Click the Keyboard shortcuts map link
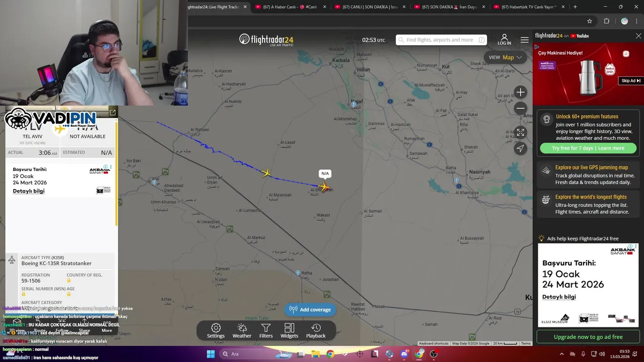This screenshot has height=362, width=644. [434, 343]
